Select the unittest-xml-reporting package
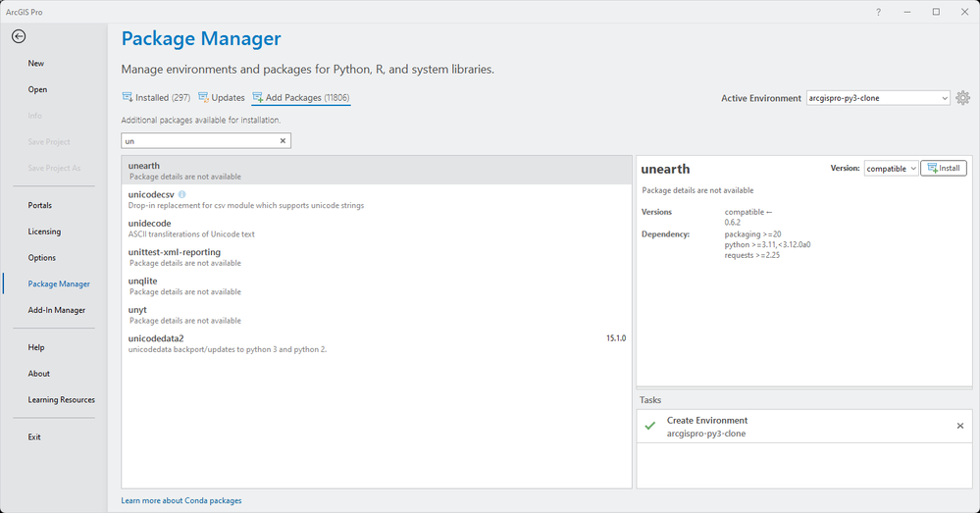This screenshot has width=980, height=513. click(x=377, y=257)
